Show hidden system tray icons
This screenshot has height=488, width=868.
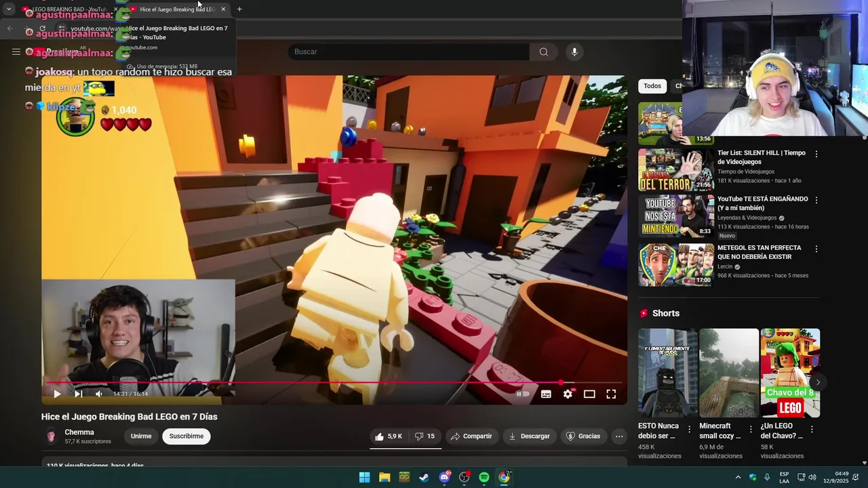(x=738, y=477)
